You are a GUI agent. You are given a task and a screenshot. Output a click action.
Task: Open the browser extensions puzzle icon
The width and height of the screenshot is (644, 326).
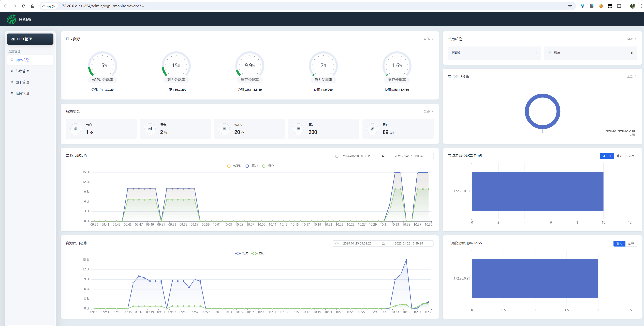[x=619, y=6]
